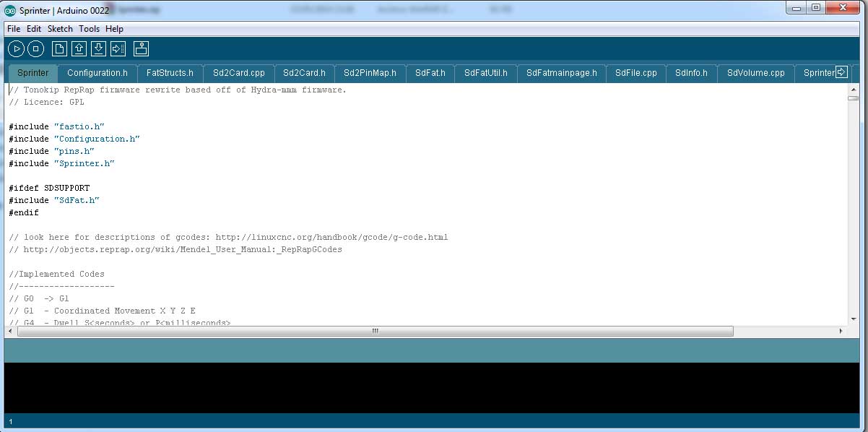Screen dimensions: 868x432
Task: Open the File menu
Action: pyautogui.click(x=14, y=29)
